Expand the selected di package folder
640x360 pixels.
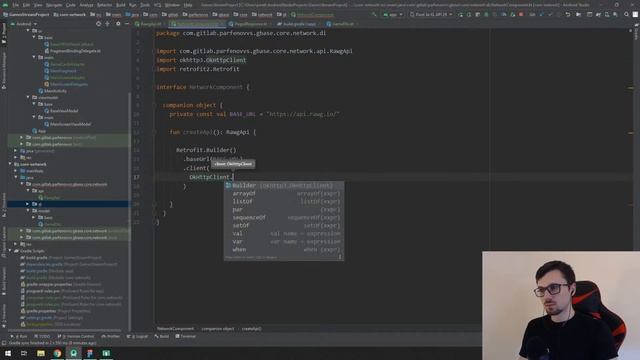28,204
